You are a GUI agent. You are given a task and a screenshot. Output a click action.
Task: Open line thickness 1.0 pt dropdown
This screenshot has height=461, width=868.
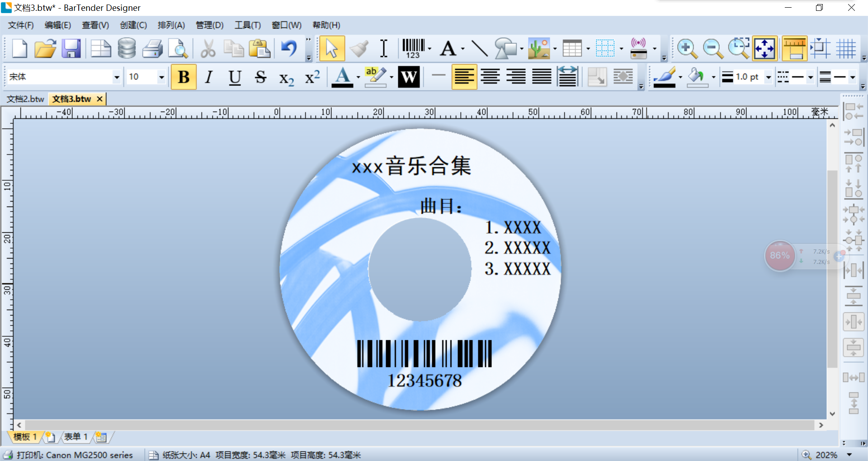pyautogui.click(x=768, y=77)
